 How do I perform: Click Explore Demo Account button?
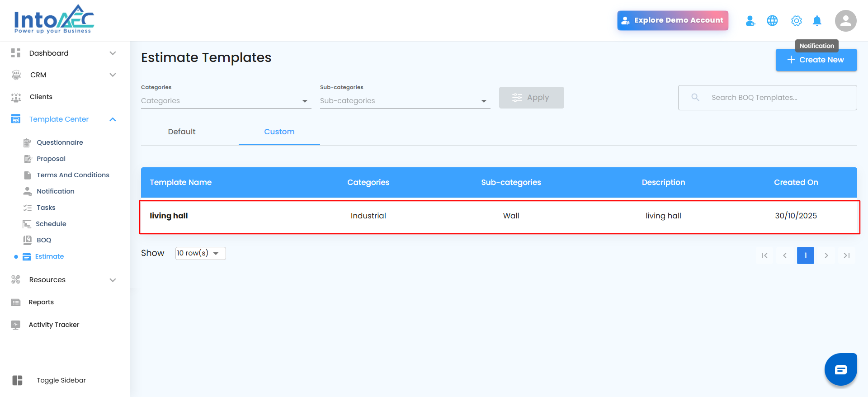tap(672, 20)
